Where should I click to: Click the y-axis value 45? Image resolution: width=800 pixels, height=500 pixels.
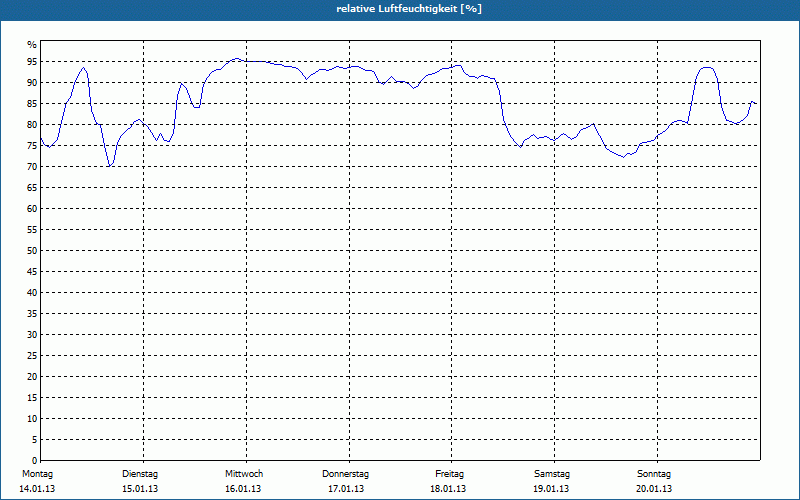click(32, 272)
